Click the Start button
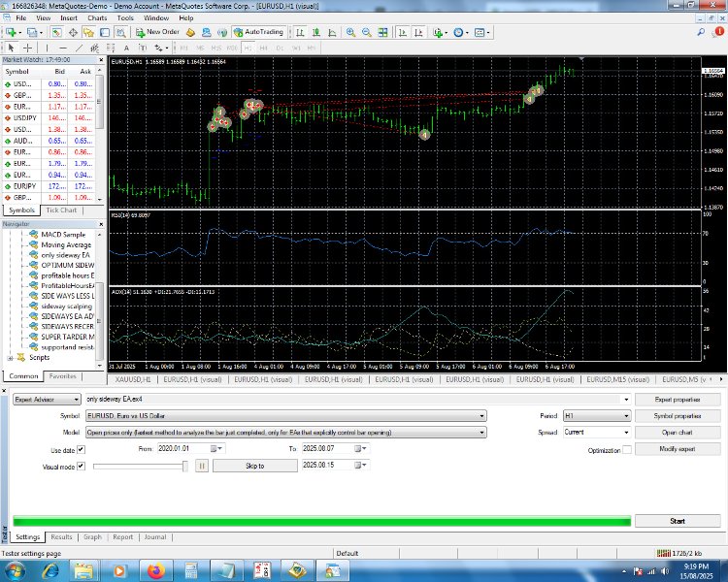 point(678,521)
